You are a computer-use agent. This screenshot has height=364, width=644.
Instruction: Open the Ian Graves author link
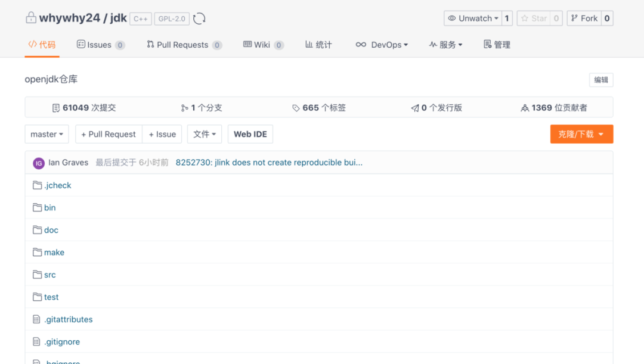click(68, 163)
